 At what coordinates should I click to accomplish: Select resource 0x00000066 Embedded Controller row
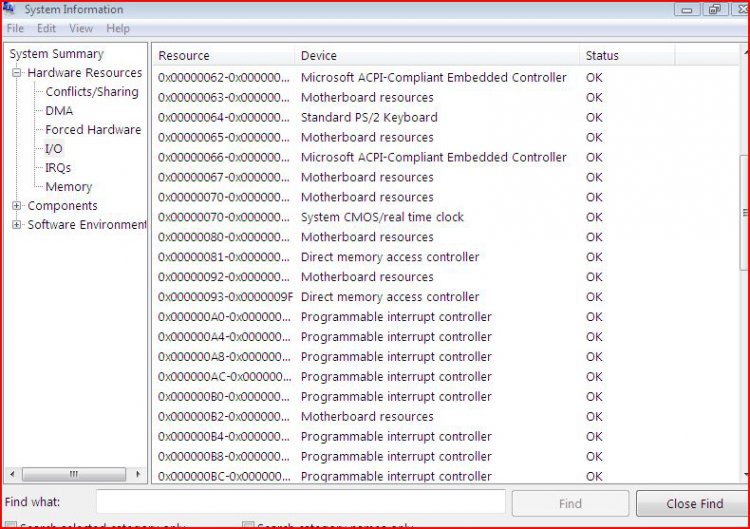[380, 157]
